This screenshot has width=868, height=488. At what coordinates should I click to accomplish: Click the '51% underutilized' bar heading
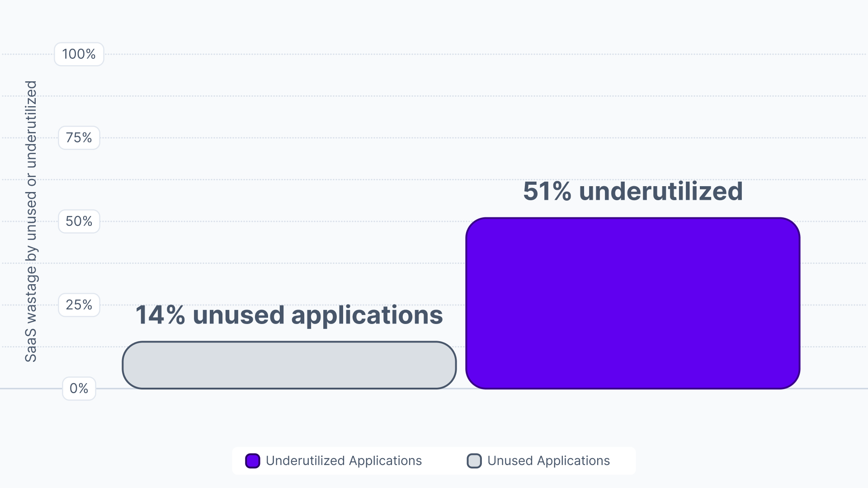[633, 191]
